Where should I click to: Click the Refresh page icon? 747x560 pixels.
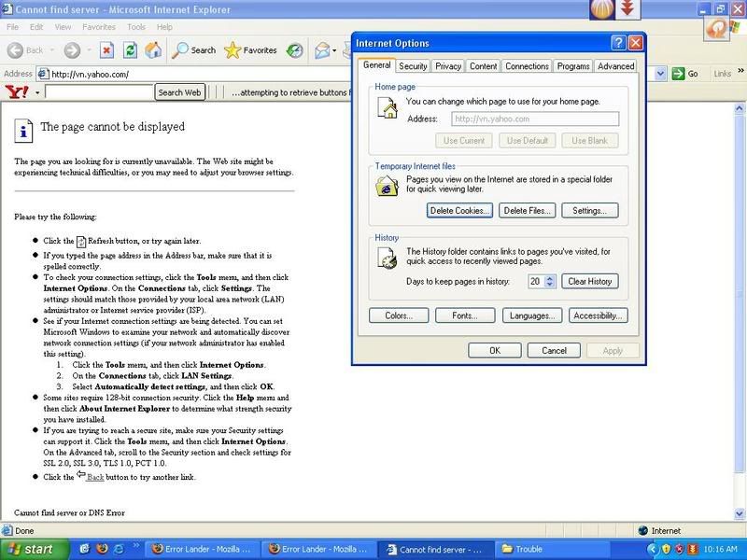point(130,50)
